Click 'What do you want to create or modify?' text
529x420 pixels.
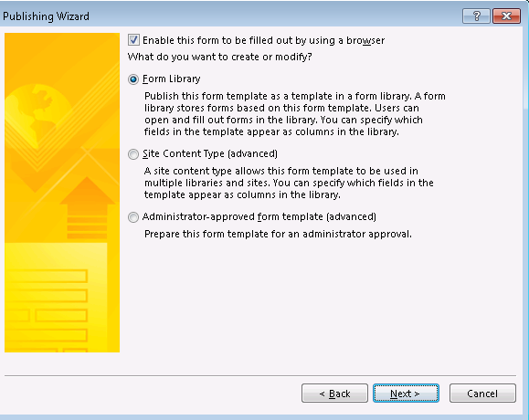pos(219,57)
